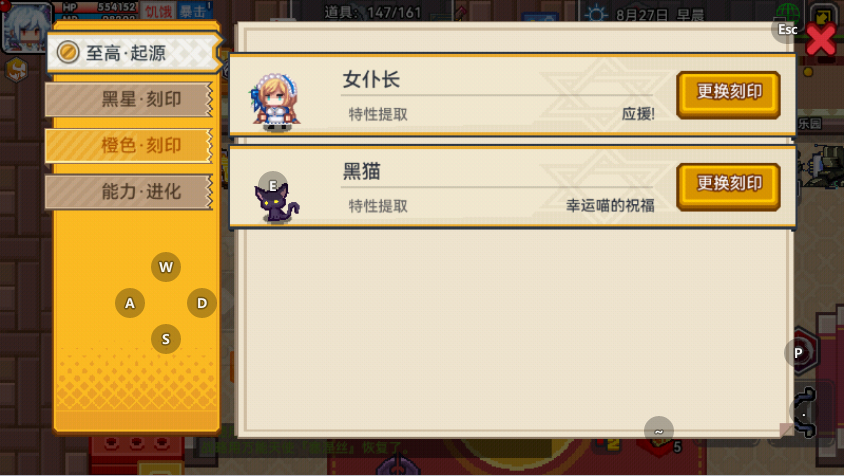
Task: Tap the D direction key
Action: 202,303
